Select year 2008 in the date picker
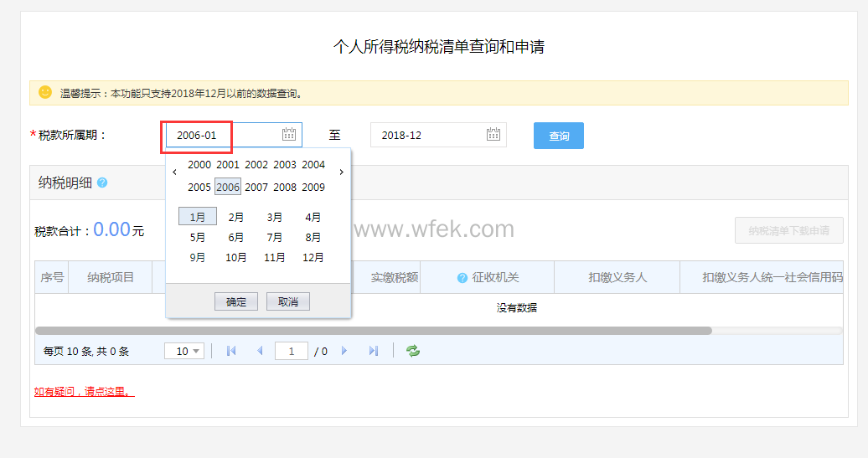 [x=285, y=187]
